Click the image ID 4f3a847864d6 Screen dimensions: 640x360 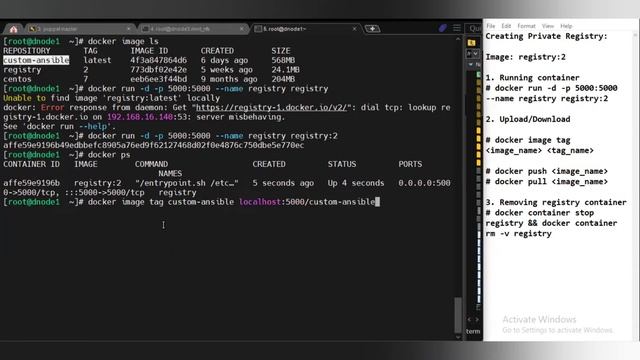pos(158,60)
